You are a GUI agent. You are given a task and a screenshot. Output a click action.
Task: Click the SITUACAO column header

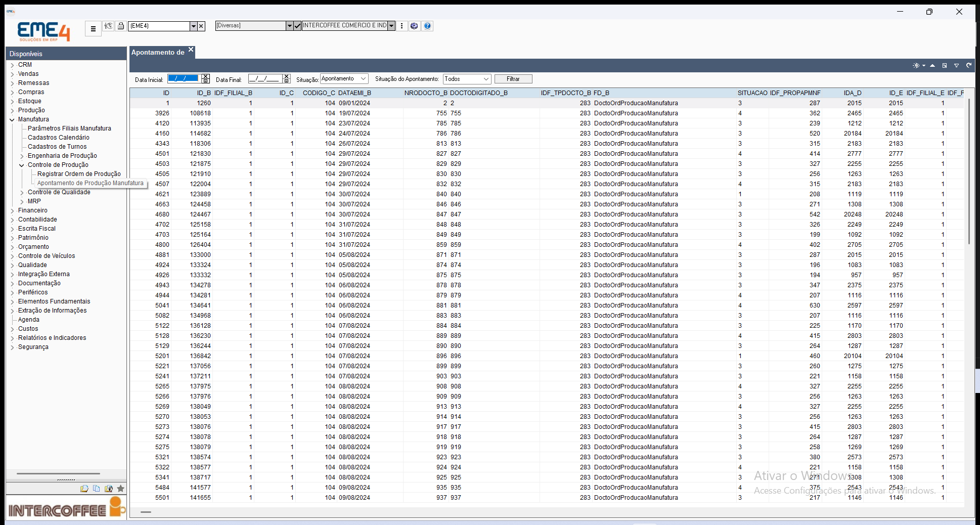coord(752,93)
